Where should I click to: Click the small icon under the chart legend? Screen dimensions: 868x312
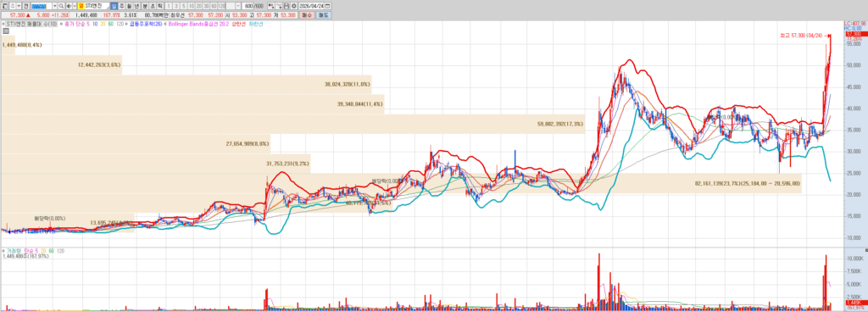(6, 31)
